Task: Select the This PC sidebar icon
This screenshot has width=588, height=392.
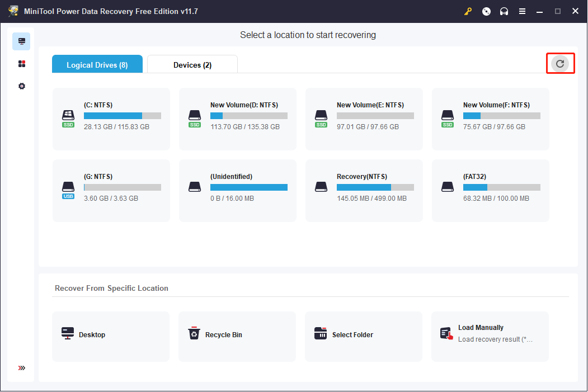Action: (x=21, y=41)
